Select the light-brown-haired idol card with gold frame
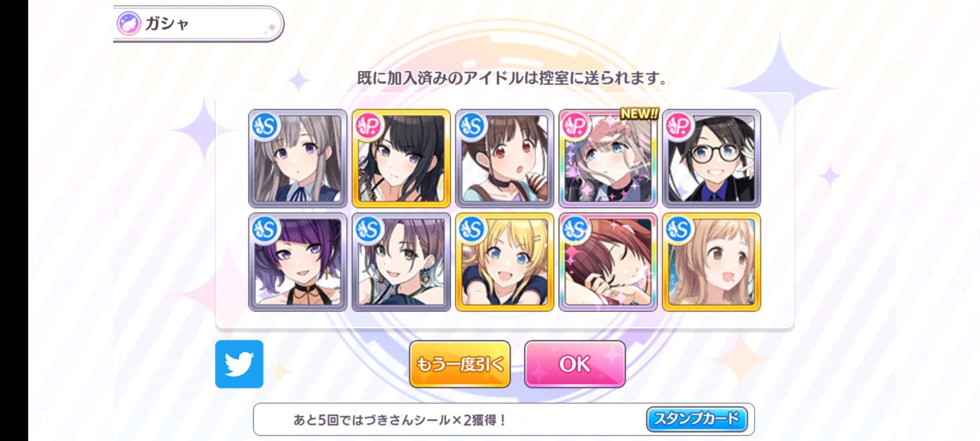The height and width of the screenshot is (441, 980). 711,262
